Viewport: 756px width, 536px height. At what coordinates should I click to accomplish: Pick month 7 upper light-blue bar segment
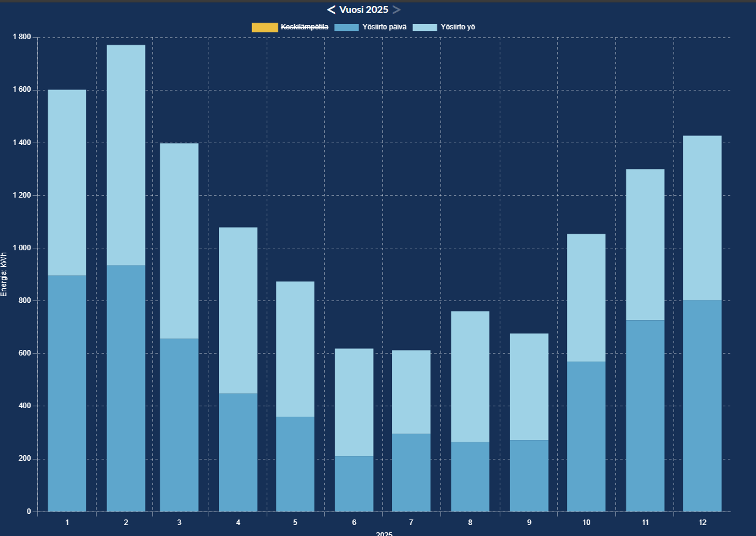411,392
